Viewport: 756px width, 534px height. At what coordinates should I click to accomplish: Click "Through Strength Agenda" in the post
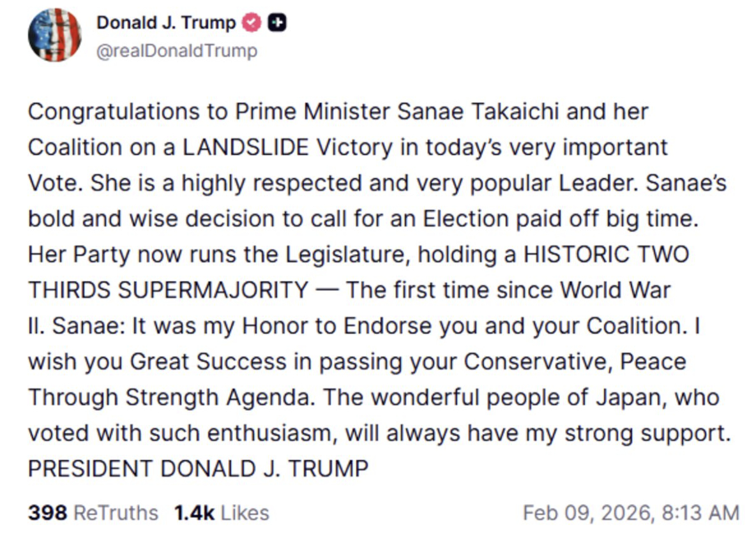click(171, 397)
